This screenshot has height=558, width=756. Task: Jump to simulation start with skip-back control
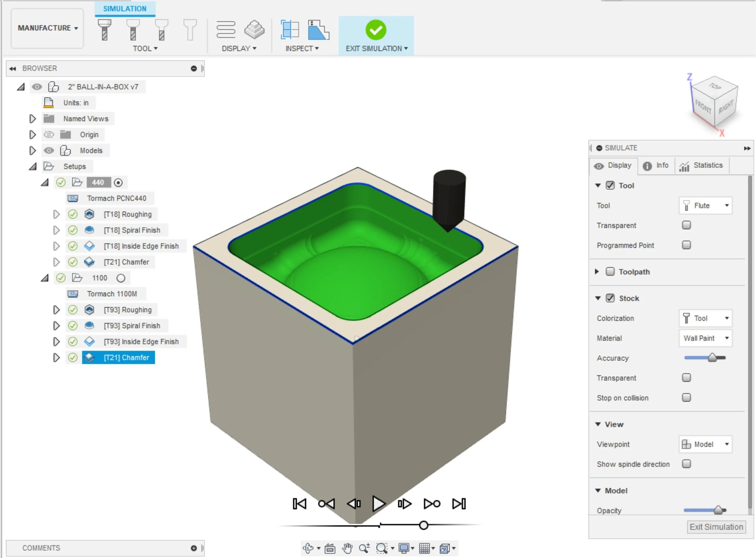(299, 504)
